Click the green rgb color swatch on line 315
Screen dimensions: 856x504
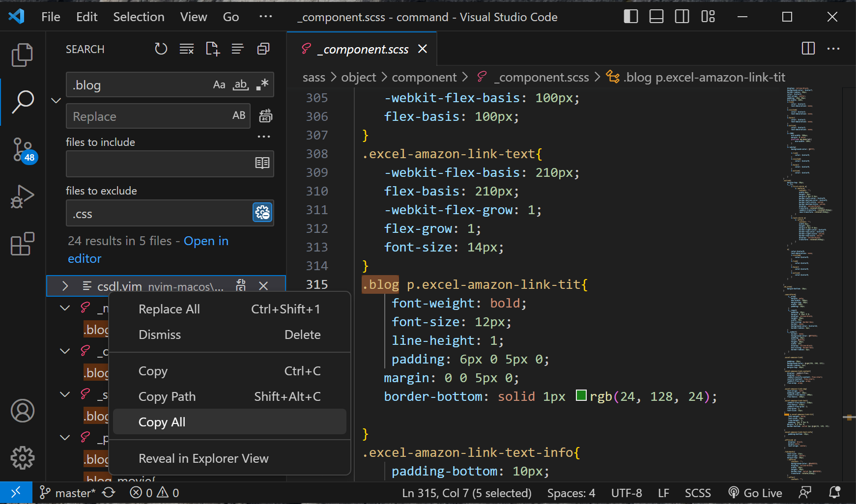[x=581, y=395]
